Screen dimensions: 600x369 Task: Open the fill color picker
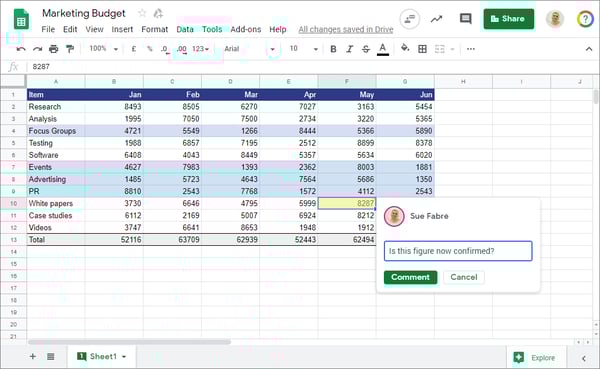405,48
